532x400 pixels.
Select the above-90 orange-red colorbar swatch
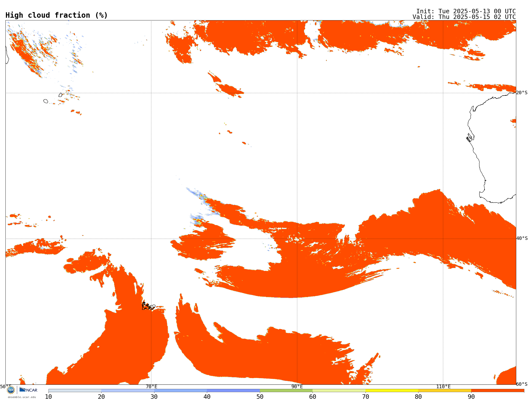498,390
